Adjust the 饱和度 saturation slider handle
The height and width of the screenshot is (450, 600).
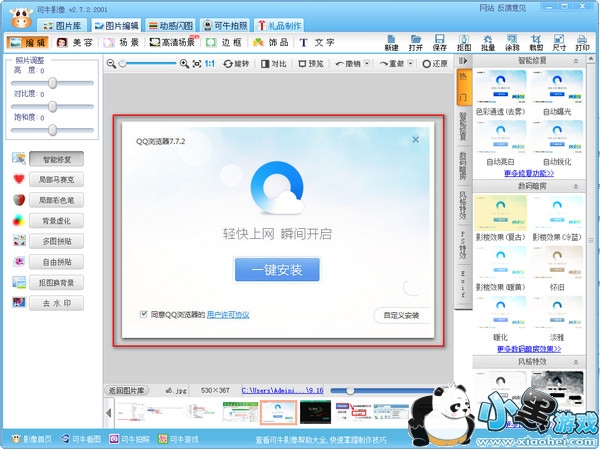click(x=52, y=130)
